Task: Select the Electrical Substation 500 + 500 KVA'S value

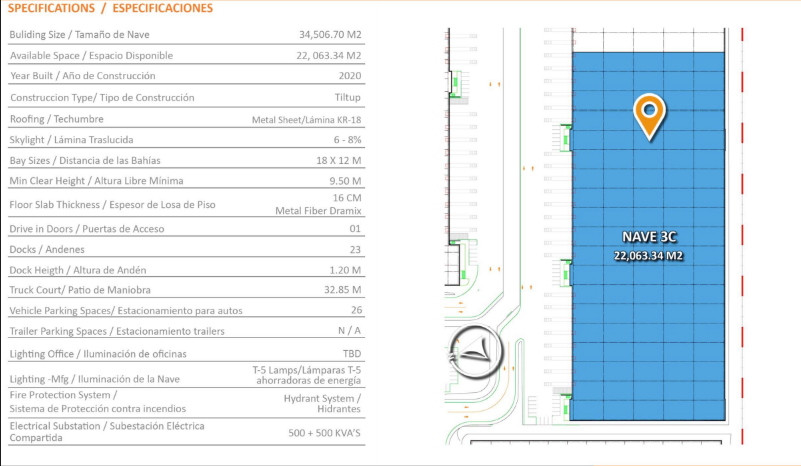Action: coord(324,433)
